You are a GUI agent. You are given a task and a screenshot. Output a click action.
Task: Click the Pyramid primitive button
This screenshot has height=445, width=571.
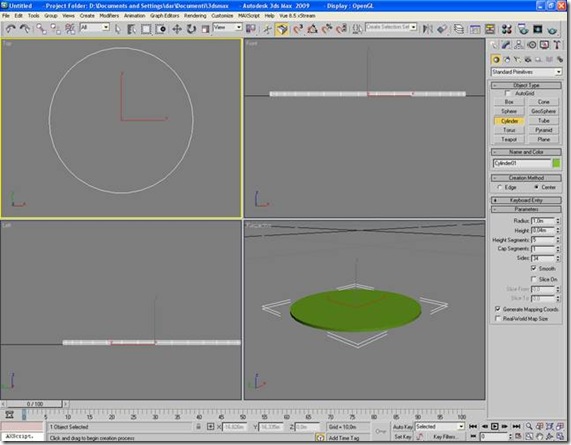point(543,130)
